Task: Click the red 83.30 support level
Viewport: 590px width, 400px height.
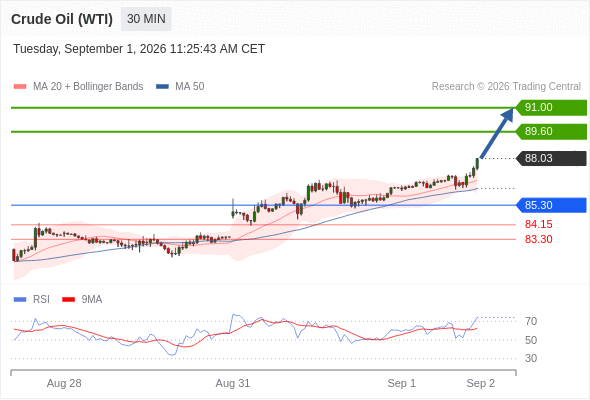Action: pos(538,239)
